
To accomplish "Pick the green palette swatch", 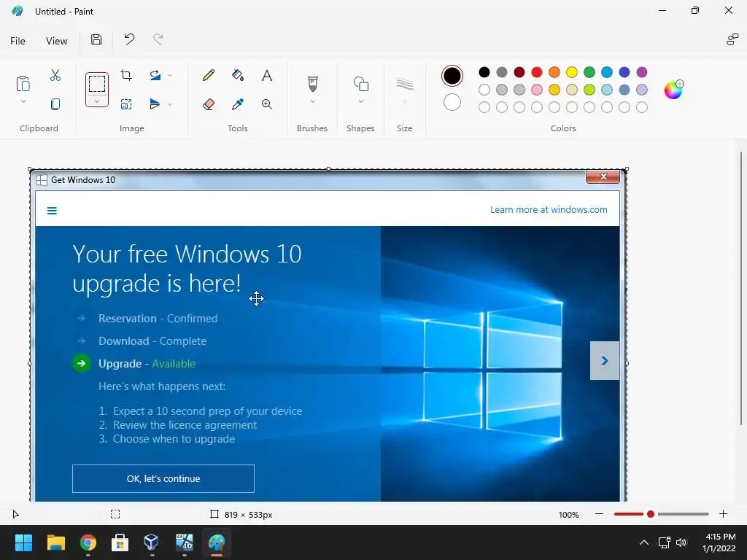I will click(589, 72).
